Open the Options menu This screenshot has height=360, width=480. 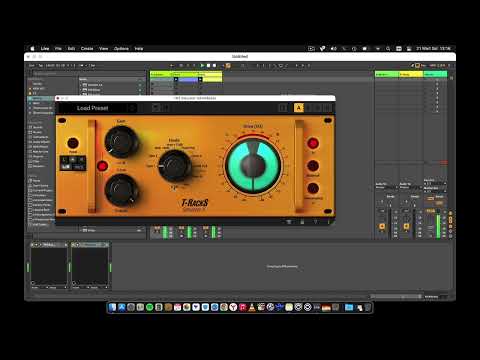click(x=121, y=48)
